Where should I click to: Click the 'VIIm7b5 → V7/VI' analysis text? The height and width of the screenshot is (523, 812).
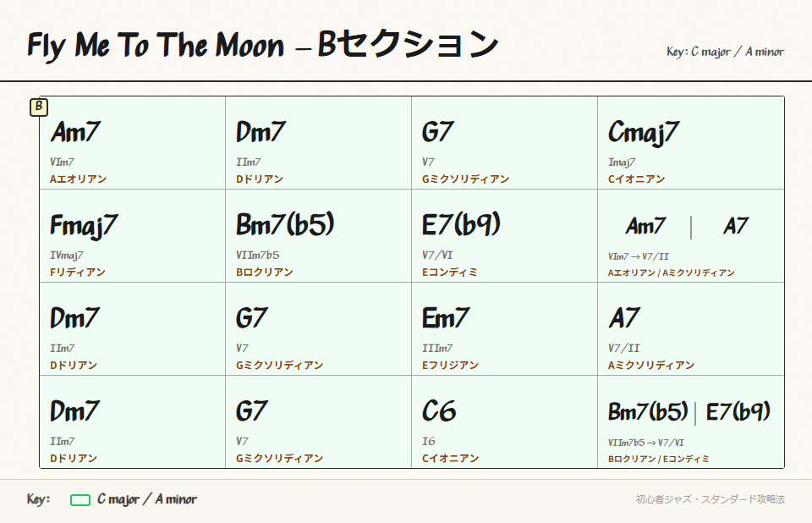click(646, 443)
